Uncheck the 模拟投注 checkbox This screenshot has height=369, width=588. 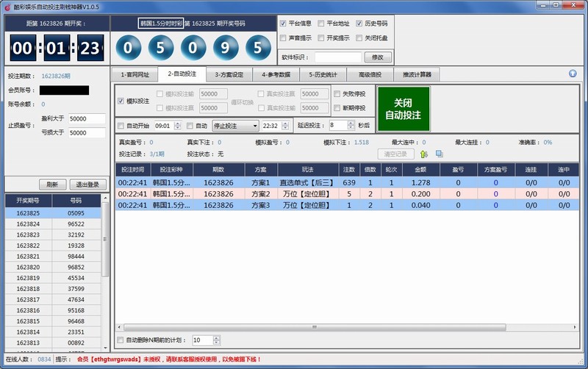point(121,101)
